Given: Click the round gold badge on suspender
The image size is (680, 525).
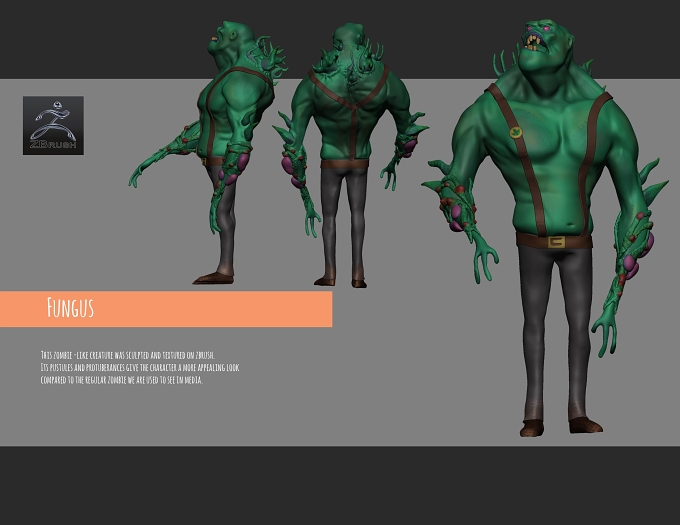Looking at the screenshot, I should (515, 131).
